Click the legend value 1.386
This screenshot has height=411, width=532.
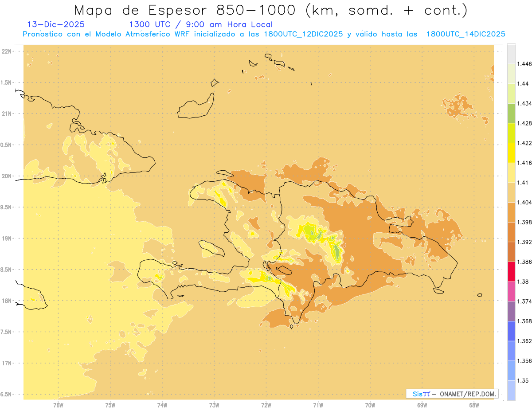[x=525, y=262]
